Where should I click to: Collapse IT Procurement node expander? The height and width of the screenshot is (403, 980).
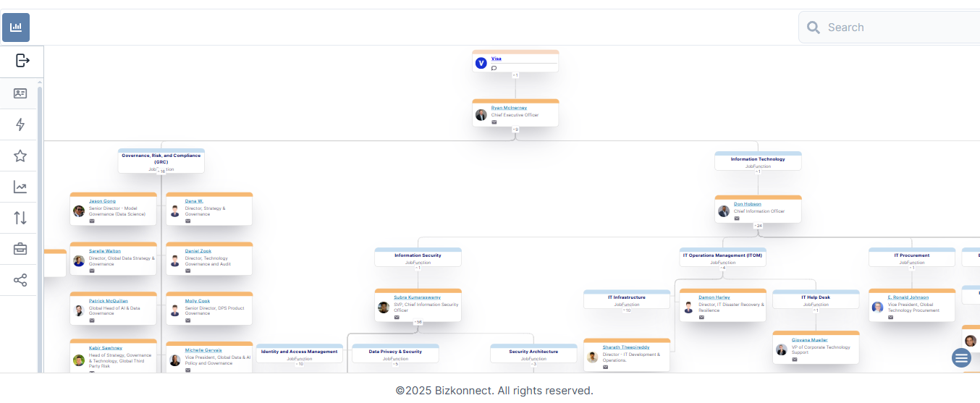pyautogui.click(x=912, y=268)
